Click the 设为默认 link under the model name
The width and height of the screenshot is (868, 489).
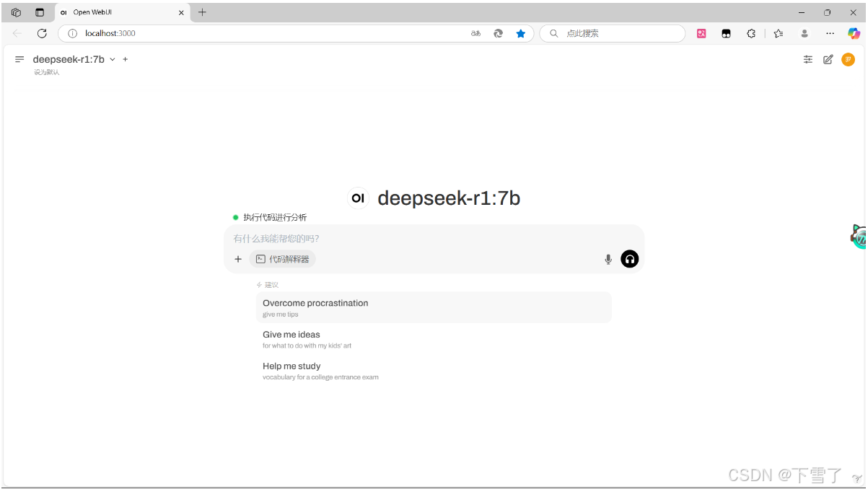(x=47, y=72)
